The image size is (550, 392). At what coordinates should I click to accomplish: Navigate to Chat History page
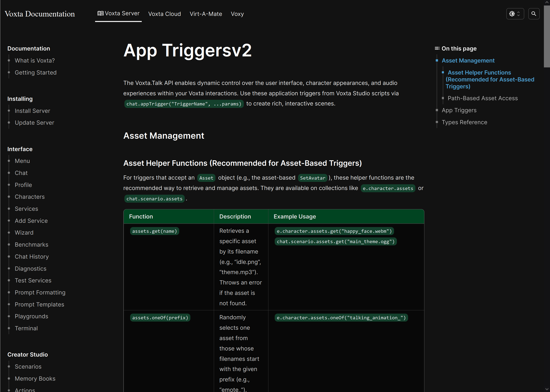tap(32, 257)
